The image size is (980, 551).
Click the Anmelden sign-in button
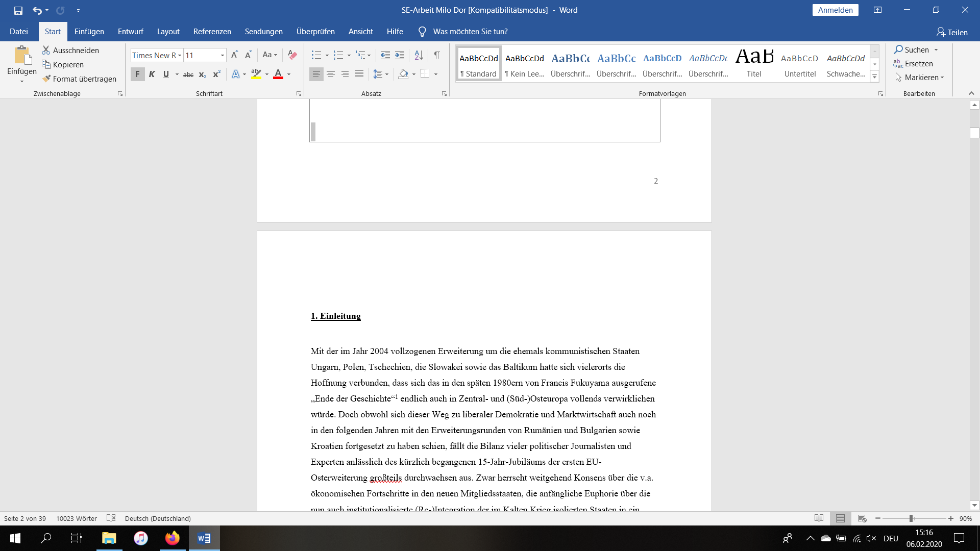835,10
